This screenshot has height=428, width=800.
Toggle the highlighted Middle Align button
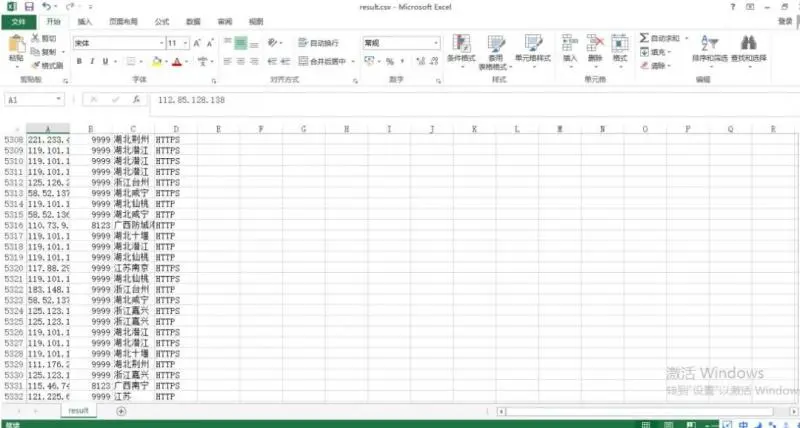click(x=241, y=43)
